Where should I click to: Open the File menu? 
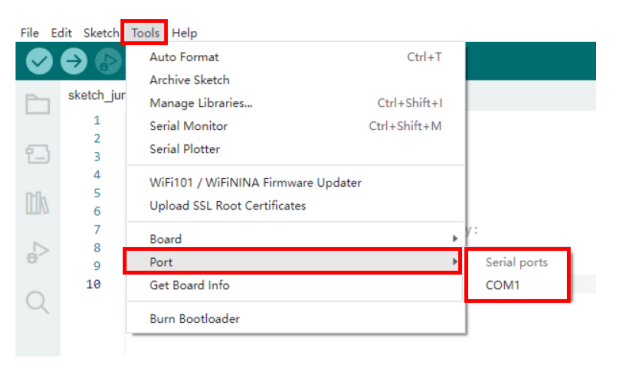(30, 33)
